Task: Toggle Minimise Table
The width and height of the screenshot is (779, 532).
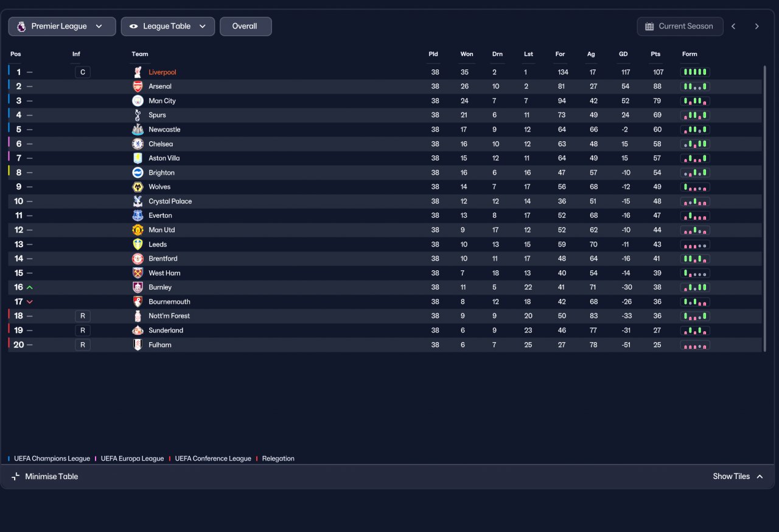Action: (45, 477)
